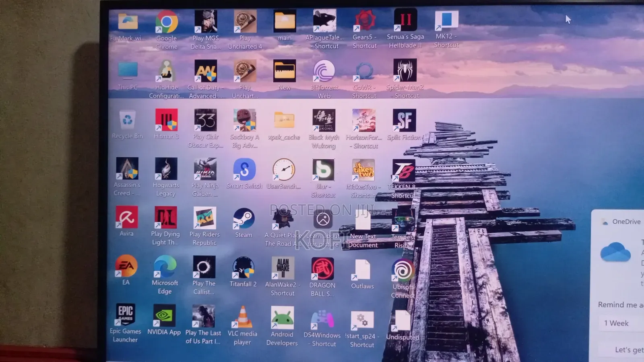Select the Black Myth Wukong icon

tap(324, 120)
